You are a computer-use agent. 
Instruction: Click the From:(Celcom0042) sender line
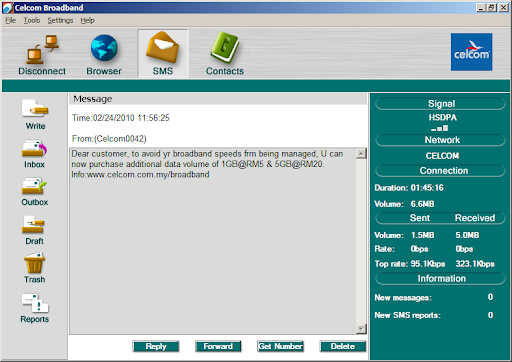pyautogui.click(x=109, y=139)
